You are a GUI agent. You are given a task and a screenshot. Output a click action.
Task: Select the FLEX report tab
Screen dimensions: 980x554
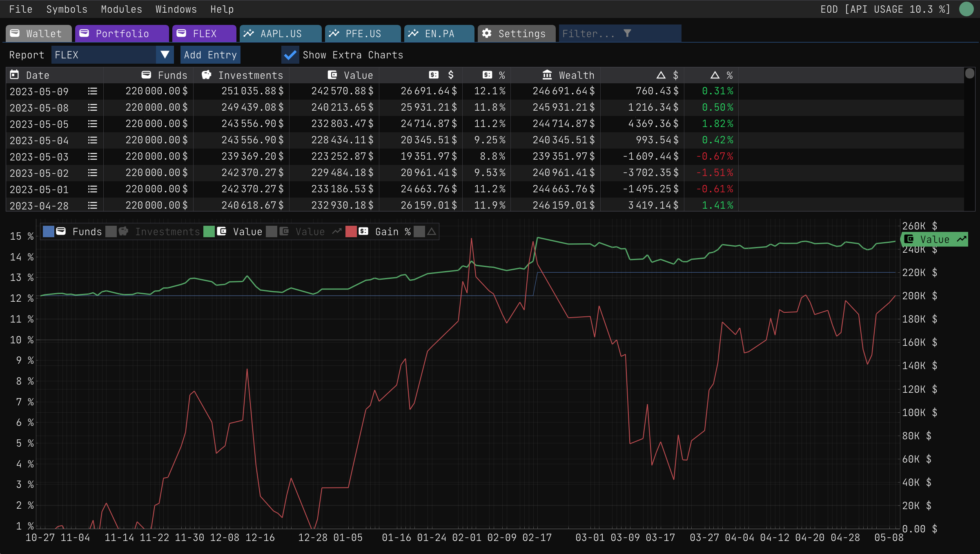coord(204,33)
